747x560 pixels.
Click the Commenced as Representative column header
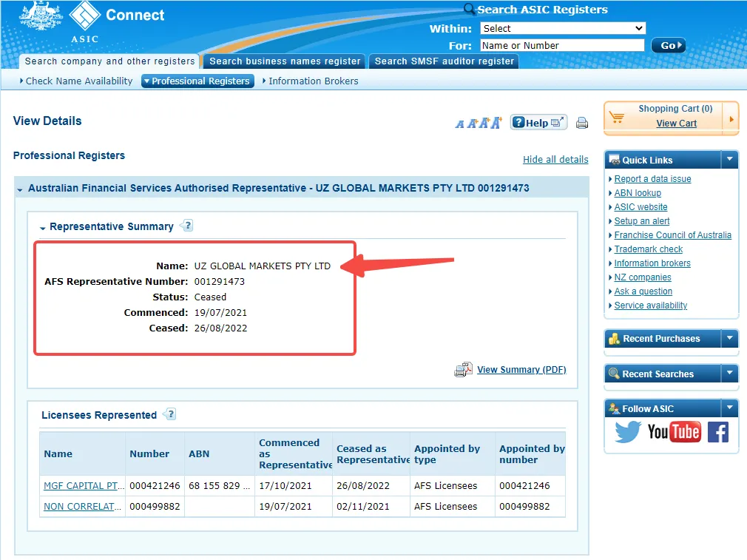(x=294, y=453)
